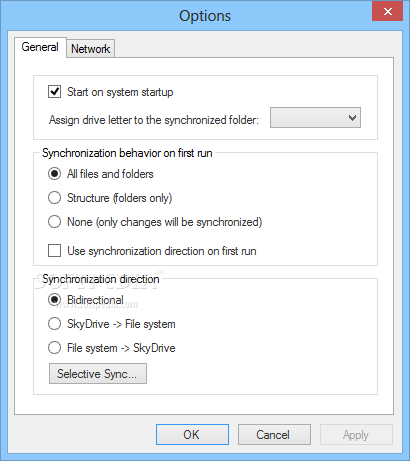Select None (only changes will be synchronized)
Image resolution: width=410 pixels, height=461 pixels.
click(54, 222)
